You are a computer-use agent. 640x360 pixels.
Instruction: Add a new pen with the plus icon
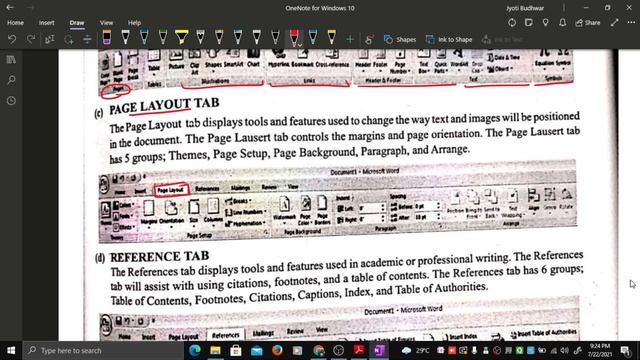point(350,39)
